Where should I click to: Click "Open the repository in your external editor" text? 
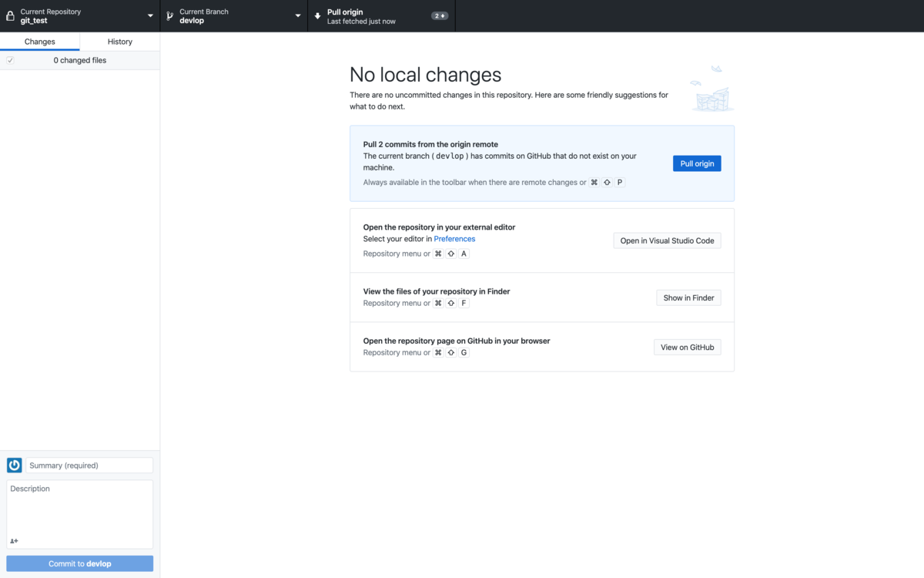(x=440, y=227)
